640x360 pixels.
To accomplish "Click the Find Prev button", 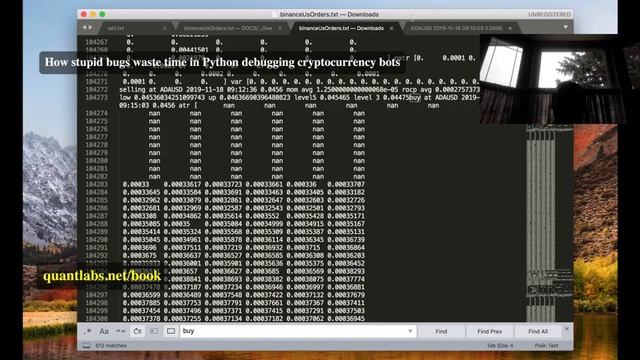I will coord(490,331).
